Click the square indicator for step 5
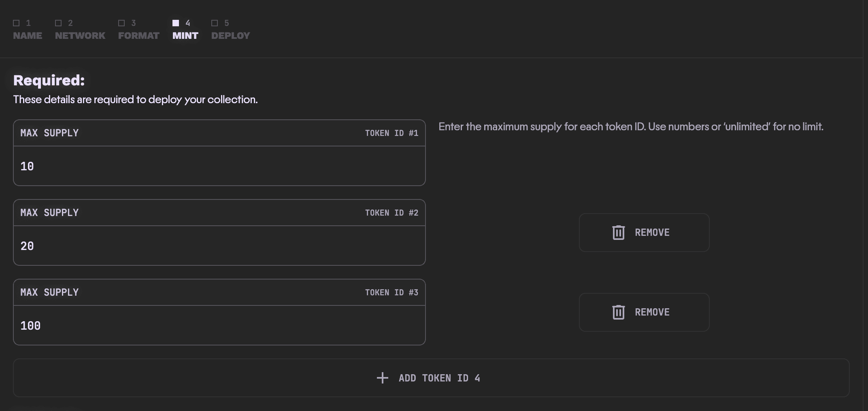Image resolution: width=868 pixels, height=411 pixels. click(215, 23)
